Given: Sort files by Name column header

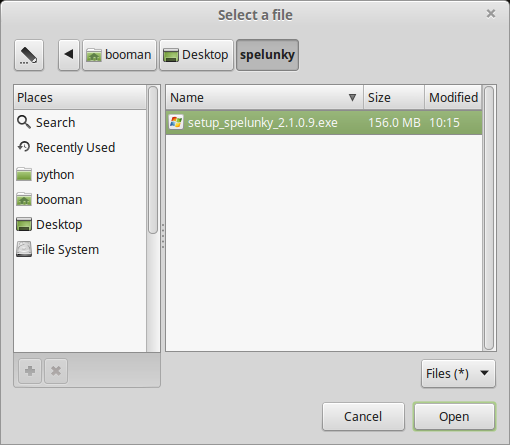Looking at the screenshot, I should tap(265, 97).
